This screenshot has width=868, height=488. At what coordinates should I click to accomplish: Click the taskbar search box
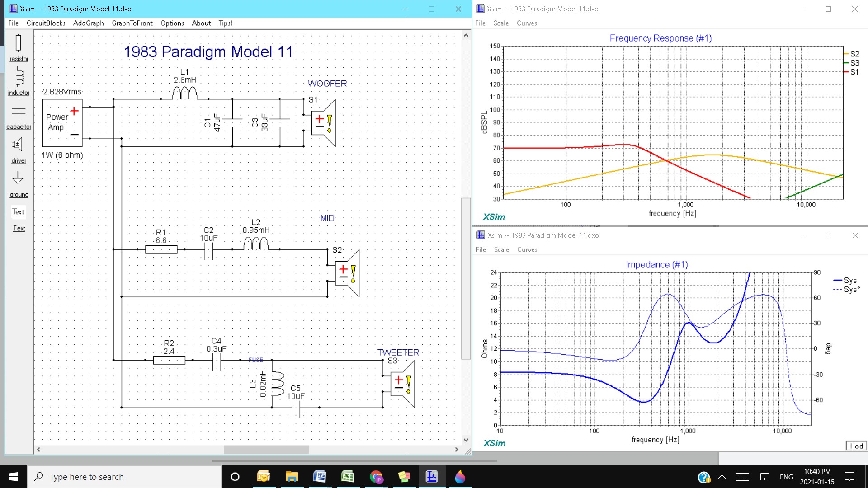coord(124,477)
